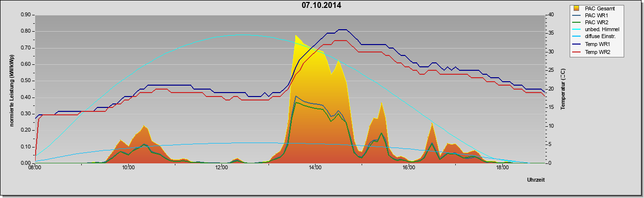Click the 10 temperature axis value
Viewport: 644px width, 198px height.
[x=551, y=126]
